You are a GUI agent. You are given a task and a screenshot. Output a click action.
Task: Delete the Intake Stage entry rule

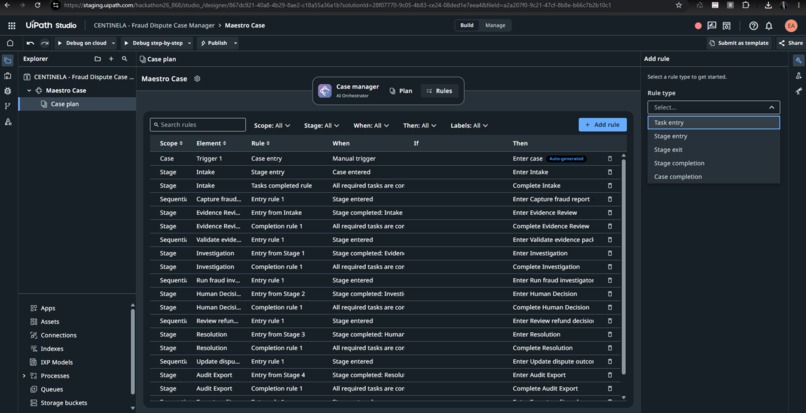[x=610, y=172]
